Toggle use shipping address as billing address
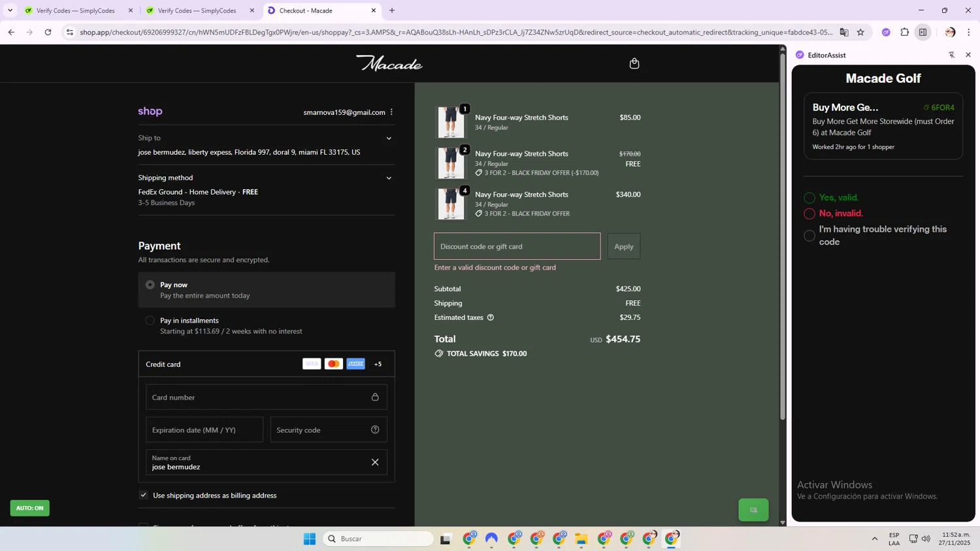The height and width of the screenshot is (551, 980). (143, 495)
